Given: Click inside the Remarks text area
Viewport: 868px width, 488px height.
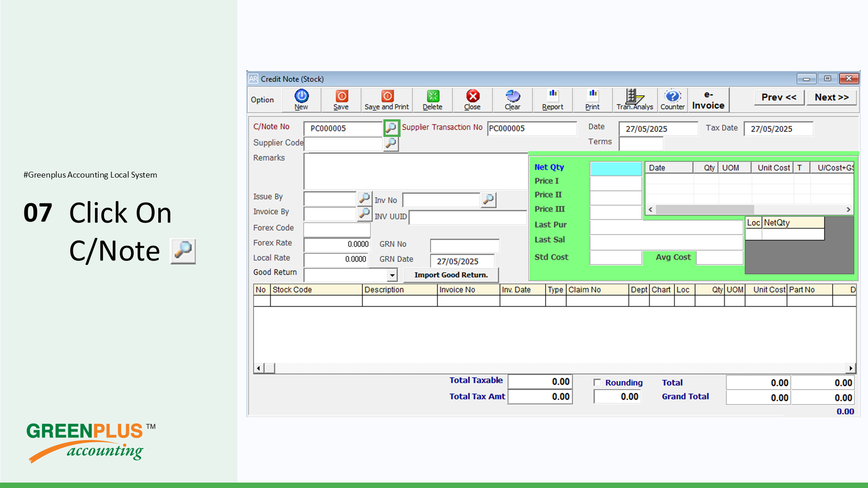Looking at the screenshot, I should click(416, 171).
